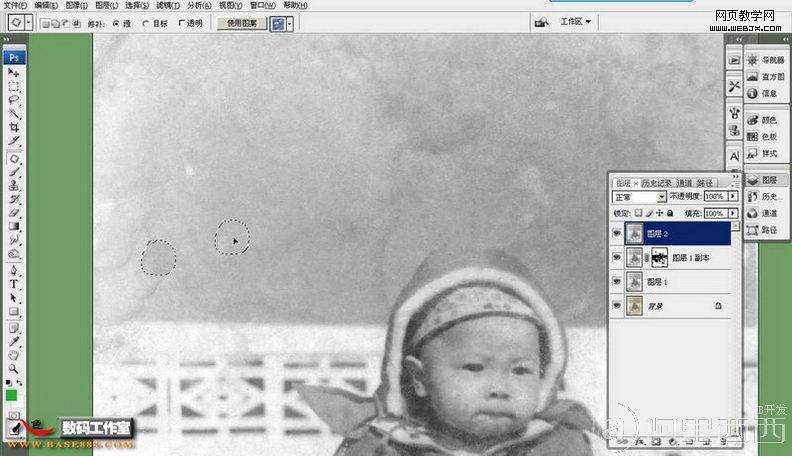Open the 工作区 workspace dropdown
792x456 pixels.
[x=575, y=22]
